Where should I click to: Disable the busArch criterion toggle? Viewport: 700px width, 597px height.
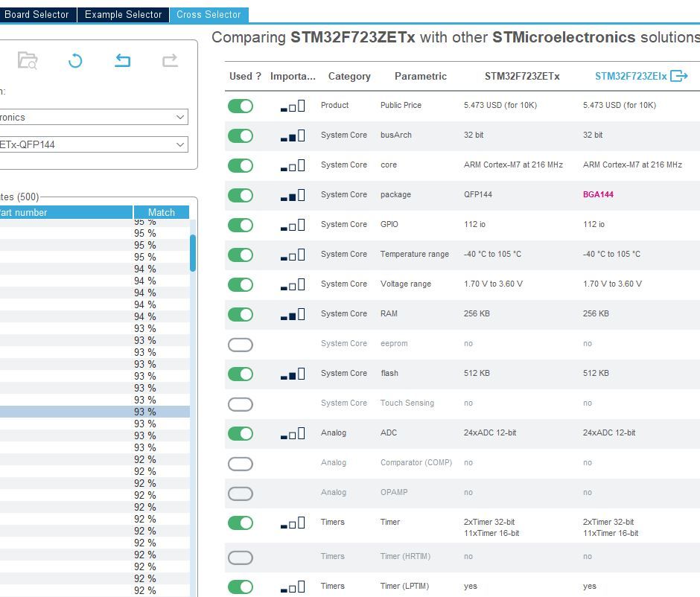tap(241, 135)
